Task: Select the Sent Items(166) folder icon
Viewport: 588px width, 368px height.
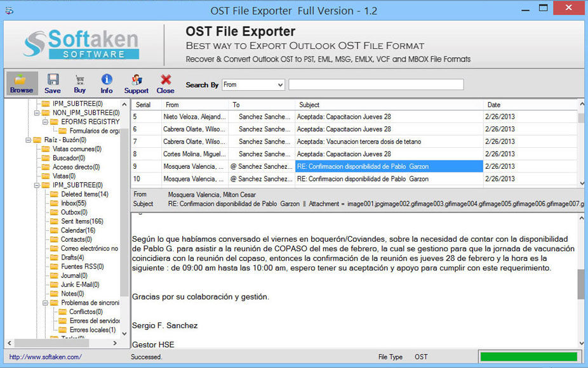Action: tap(55, 221)
